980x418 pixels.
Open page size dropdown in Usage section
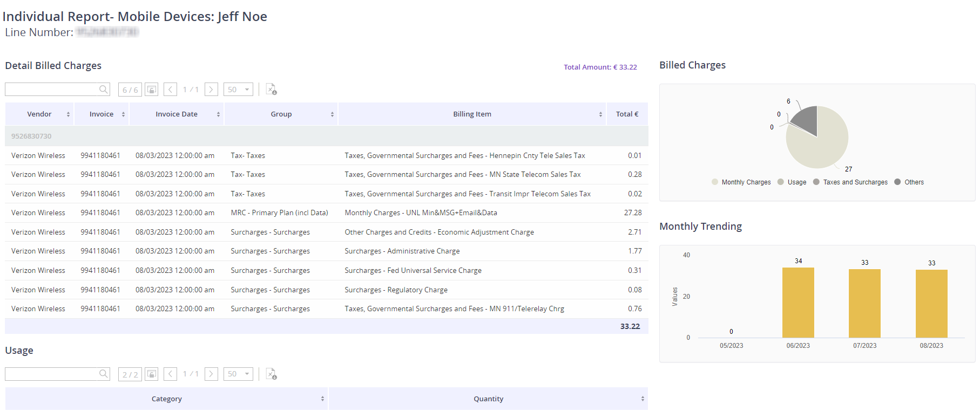coord(238,374)
